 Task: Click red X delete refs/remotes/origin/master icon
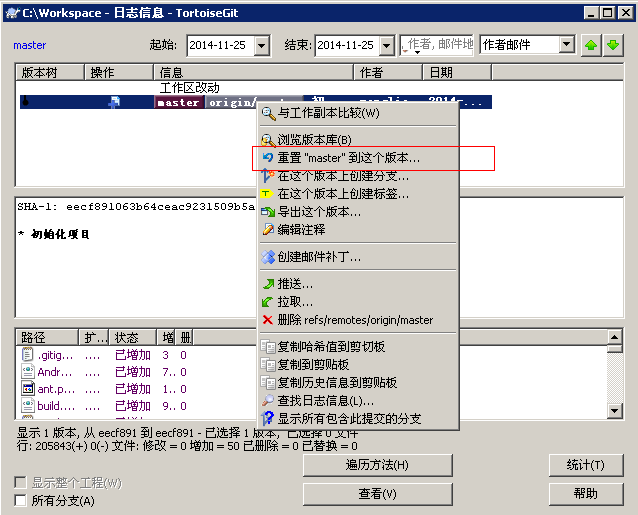[267, 320]
